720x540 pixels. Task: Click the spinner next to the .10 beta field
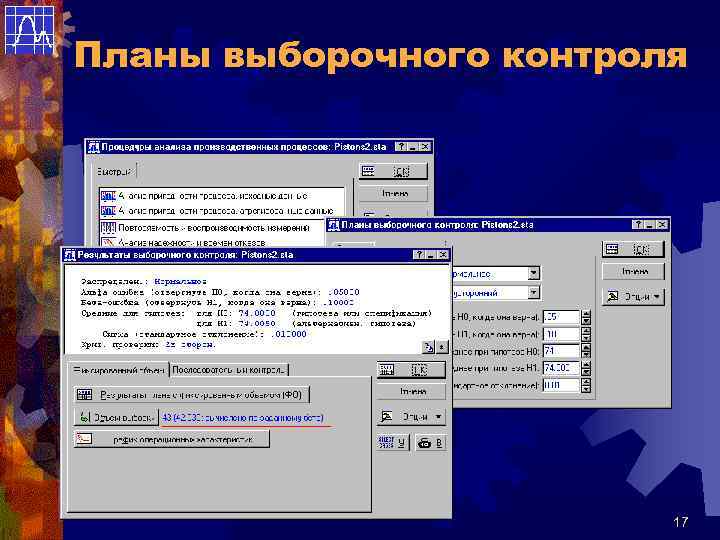(x=586, y=334)
